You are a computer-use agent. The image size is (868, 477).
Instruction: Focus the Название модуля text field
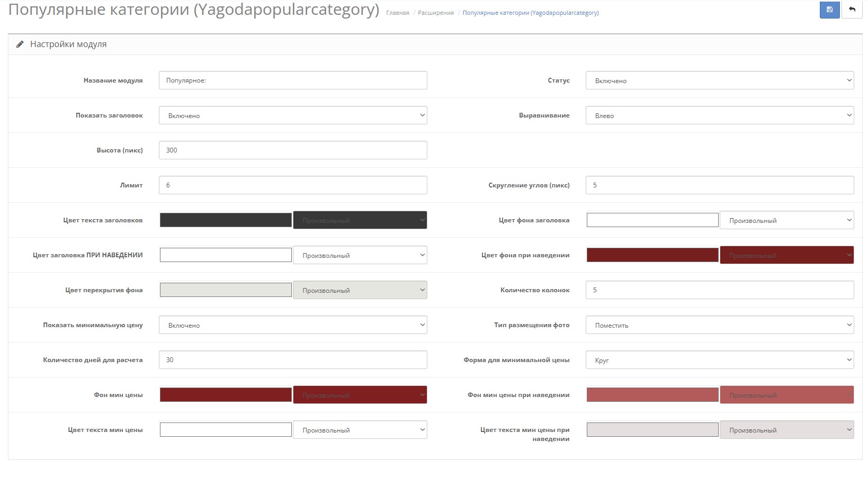pyautogui.click(x=293, y=80)
